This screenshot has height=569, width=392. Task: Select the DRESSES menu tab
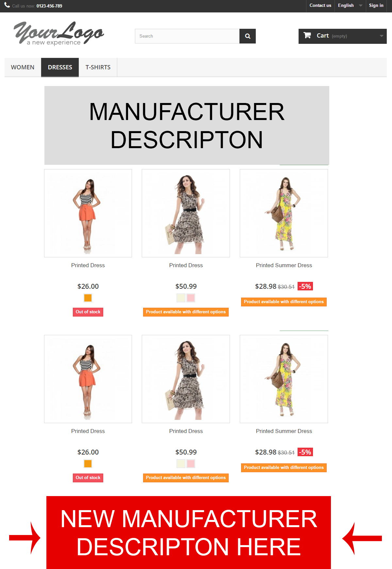point(60,67)
